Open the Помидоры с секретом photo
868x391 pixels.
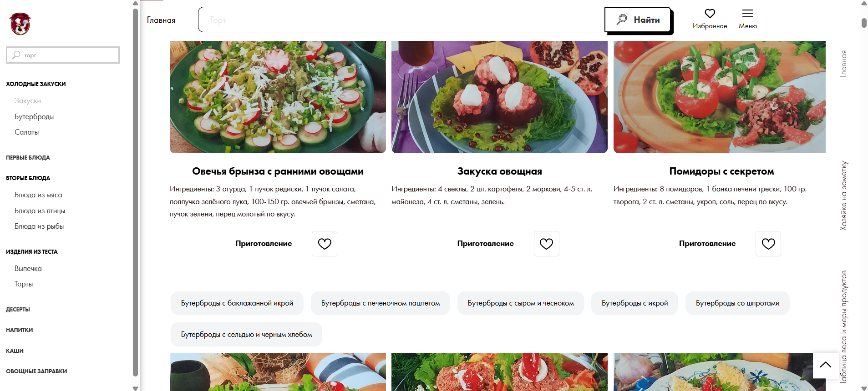719,97
